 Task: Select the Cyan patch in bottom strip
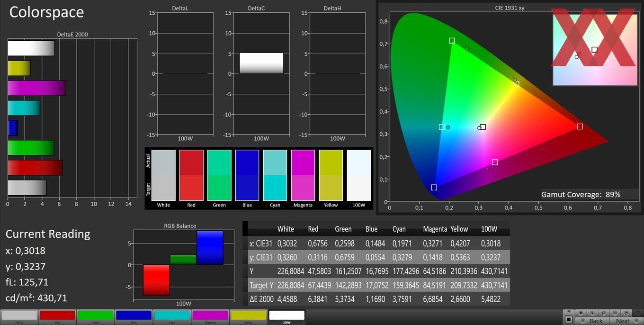(x=172, y=316)
